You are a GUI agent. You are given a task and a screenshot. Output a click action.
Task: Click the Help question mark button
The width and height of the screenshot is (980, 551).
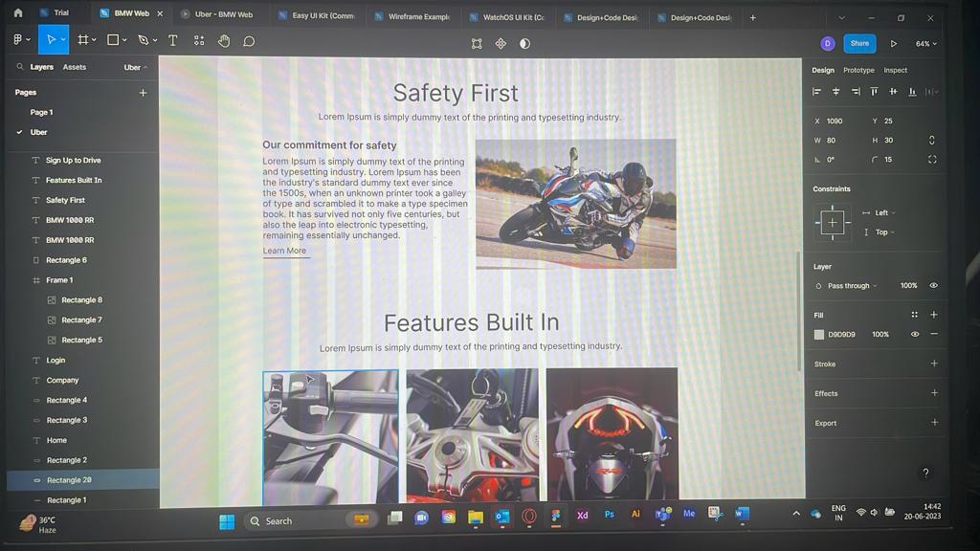(925, 473)
